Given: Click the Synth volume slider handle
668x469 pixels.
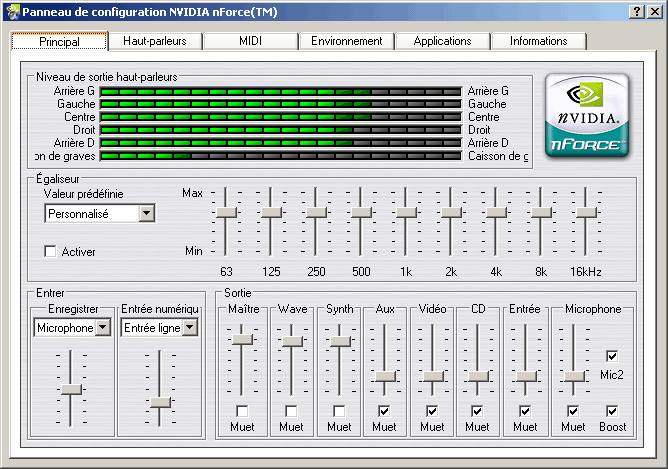Looking at the screenshot, I should click(340, 341).
